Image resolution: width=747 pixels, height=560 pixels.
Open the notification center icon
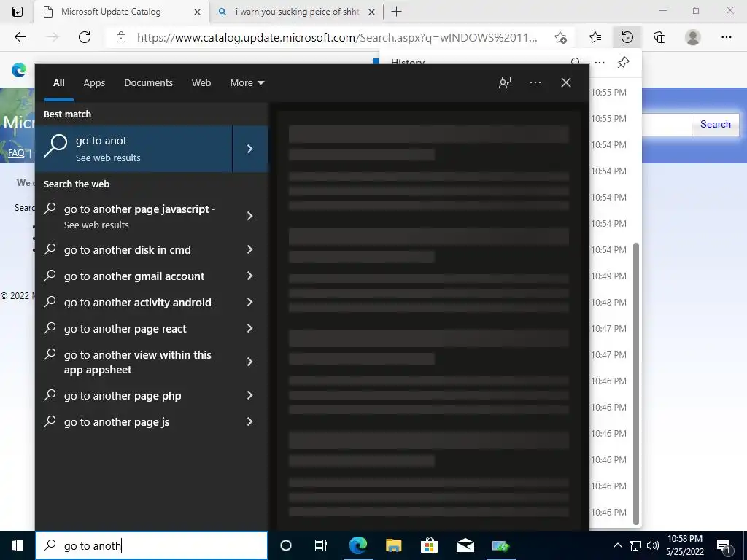coord(724,545)
